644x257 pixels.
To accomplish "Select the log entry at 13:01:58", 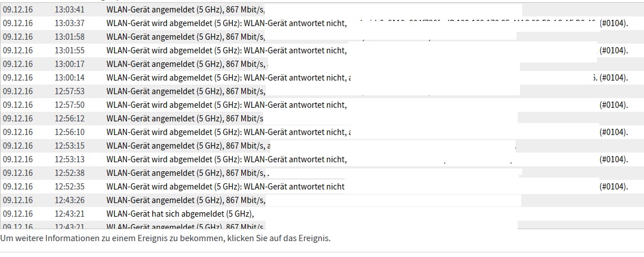I will click(185, 37).
